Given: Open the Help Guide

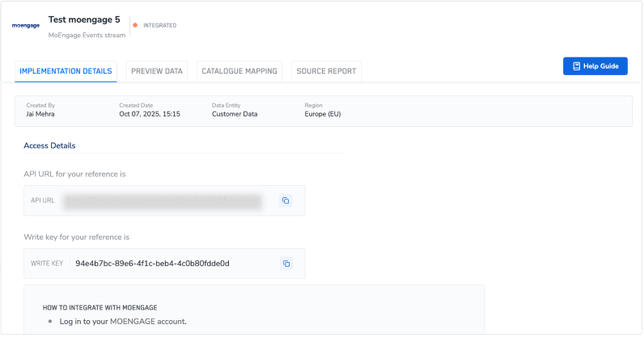Looking at the screenshot, I should pyautogui.click(x=595, y=66).
